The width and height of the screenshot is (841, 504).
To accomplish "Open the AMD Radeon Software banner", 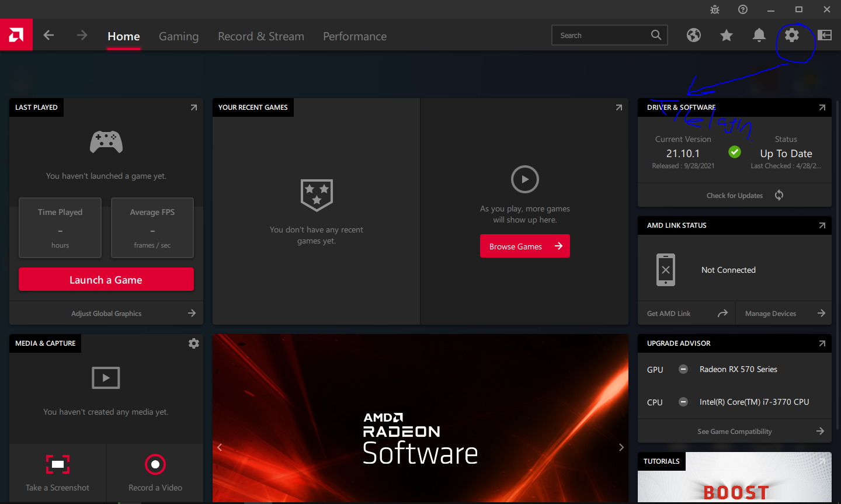I will 420,418.
